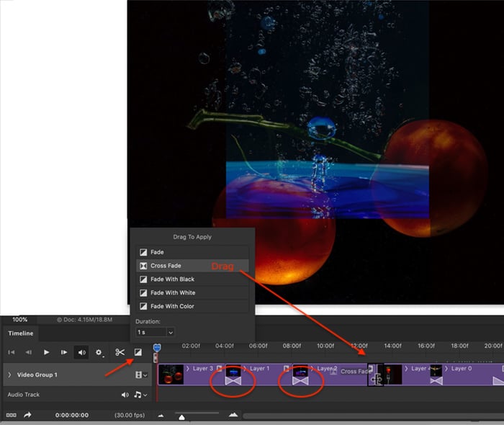The image size is (504, 425).
Task: Click the Duration value field
Action: [x=151, y=332]
